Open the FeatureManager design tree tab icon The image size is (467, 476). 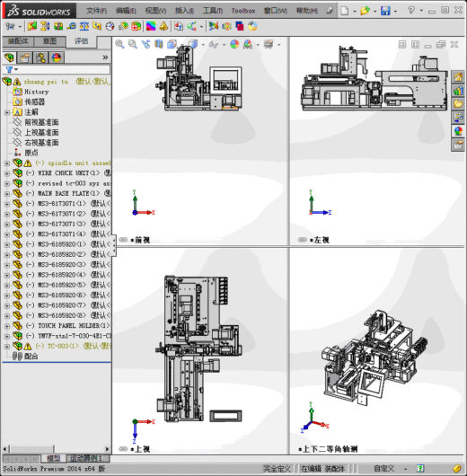coord(9,57)
